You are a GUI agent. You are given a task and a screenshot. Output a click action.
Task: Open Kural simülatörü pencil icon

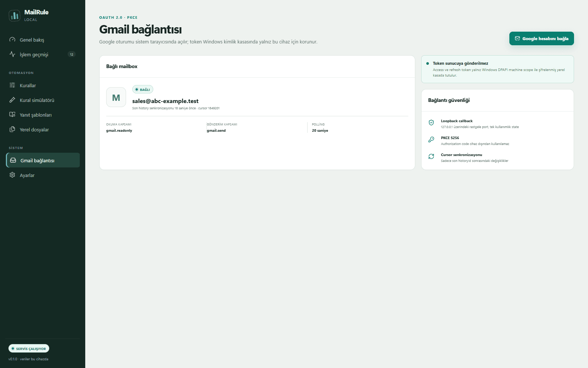12,100
